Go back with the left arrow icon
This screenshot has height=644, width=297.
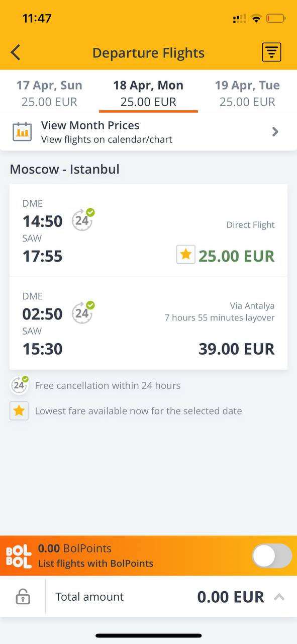pos(16,52)
